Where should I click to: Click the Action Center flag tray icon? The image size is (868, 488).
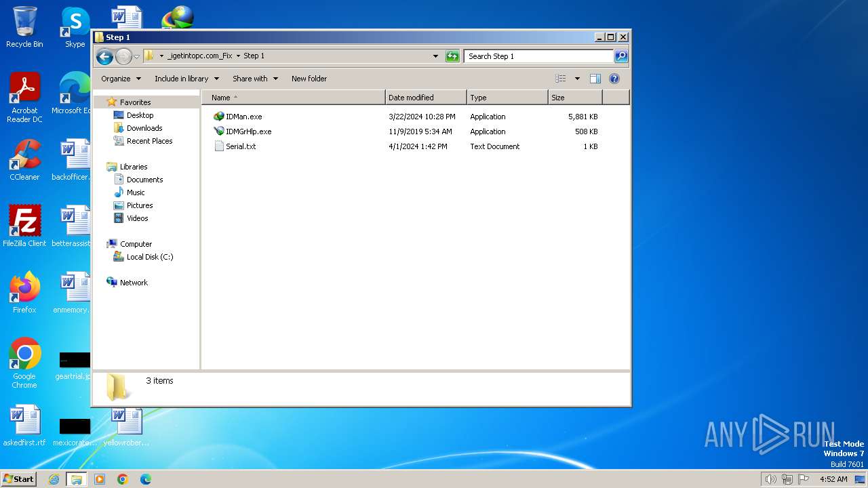(x=804, y=479)
